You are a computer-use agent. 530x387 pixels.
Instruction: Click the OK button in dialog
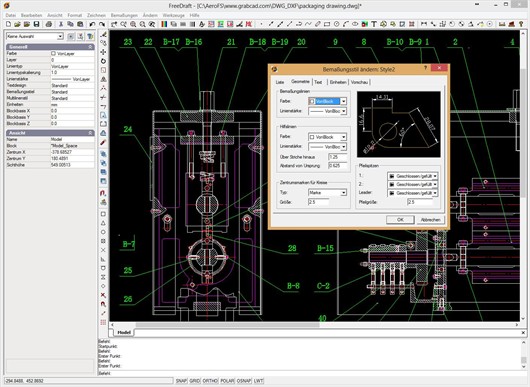400,220
